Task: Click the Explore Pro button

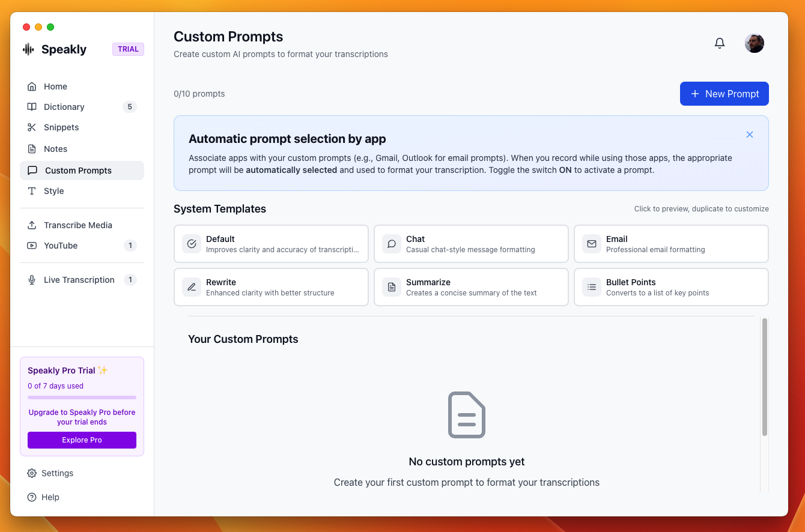Action: 82,440
